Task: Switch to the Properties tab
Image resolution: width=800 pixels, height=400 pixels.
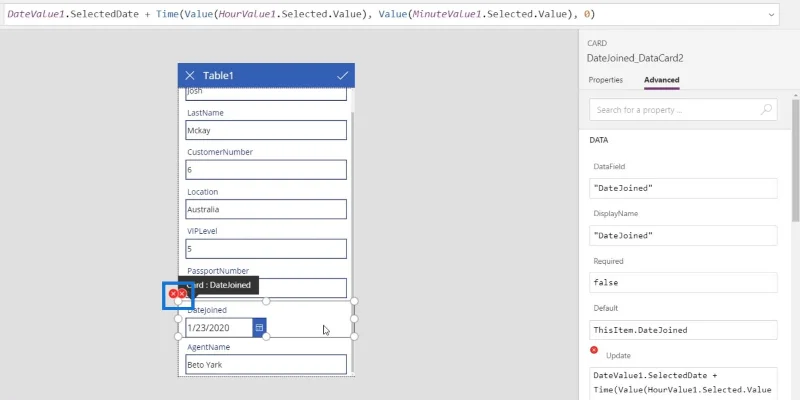Action: click(x=606, y=80)
